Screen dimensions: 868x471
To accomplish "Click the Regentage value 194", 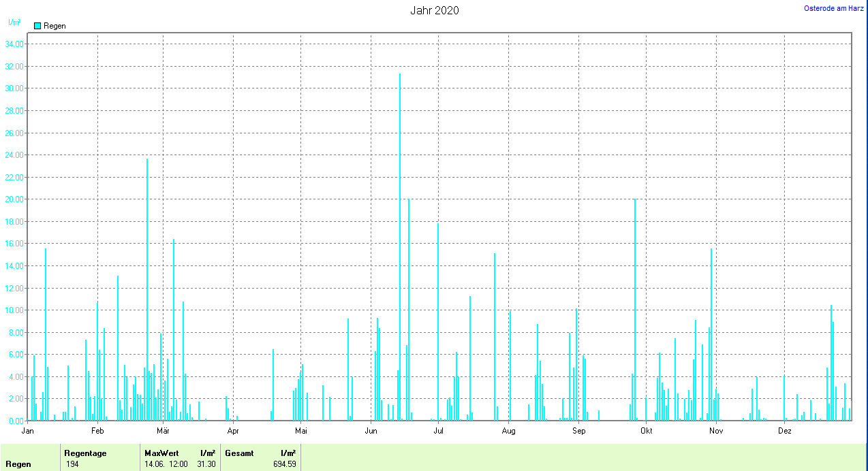I will pyautogui.click(x=72, y=464).
